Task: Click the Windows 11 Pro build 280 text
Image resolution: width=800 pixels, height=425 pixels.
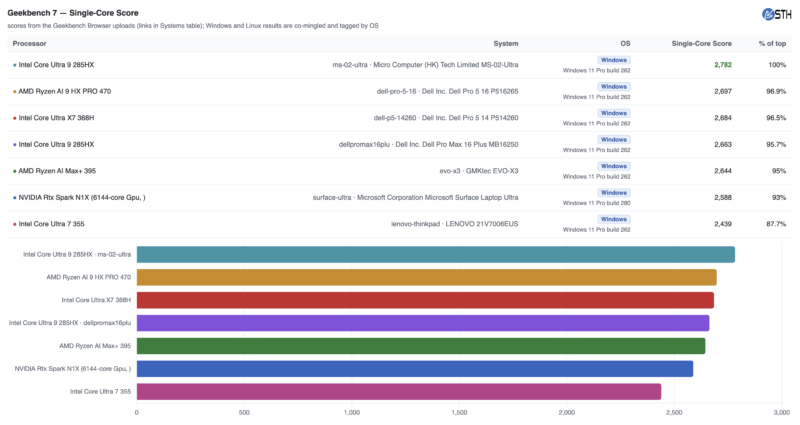Action: coord(596,203)
